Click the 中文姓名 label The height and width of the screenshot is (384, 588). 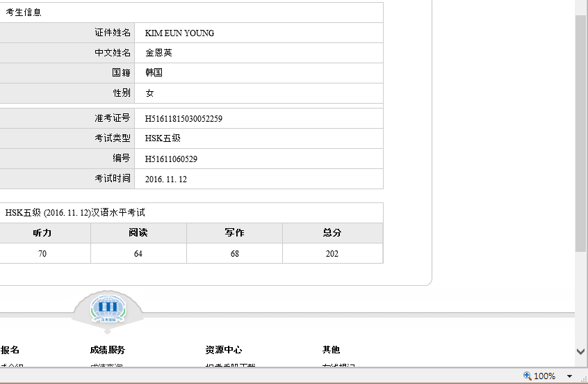click(x=112, y=53)
